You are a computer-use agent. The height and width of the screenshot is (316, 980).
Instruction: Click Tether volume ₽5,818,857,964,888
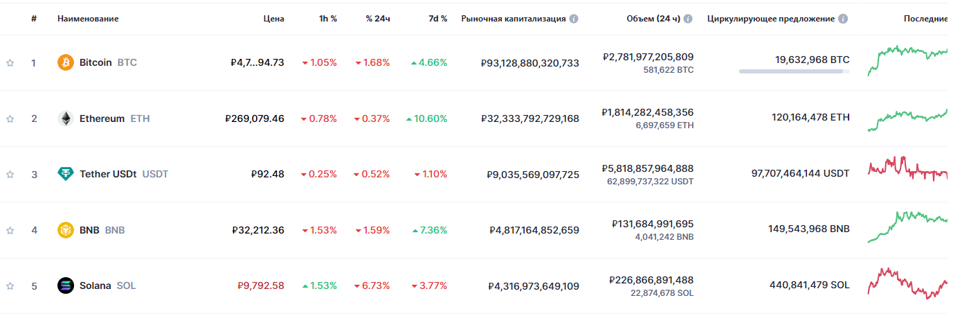click(x=648, y=168)
